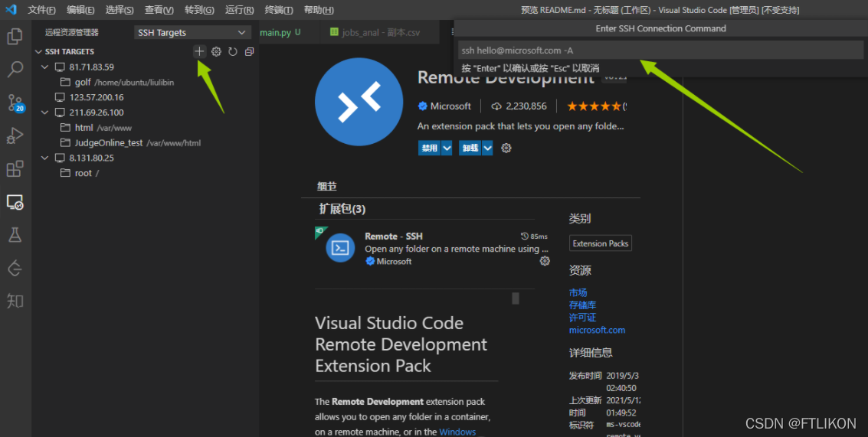Open the 运行(R) menu
This screenshot has width=868, height=437.
coord(240,10)
